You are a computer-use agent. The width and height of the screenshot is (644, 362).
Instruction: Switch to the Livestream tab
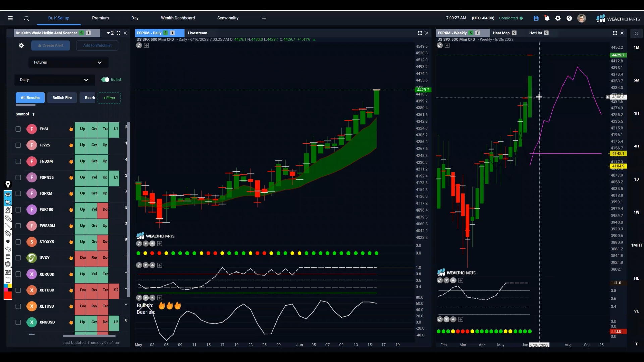pyautogui.click(x=198, y=33)
